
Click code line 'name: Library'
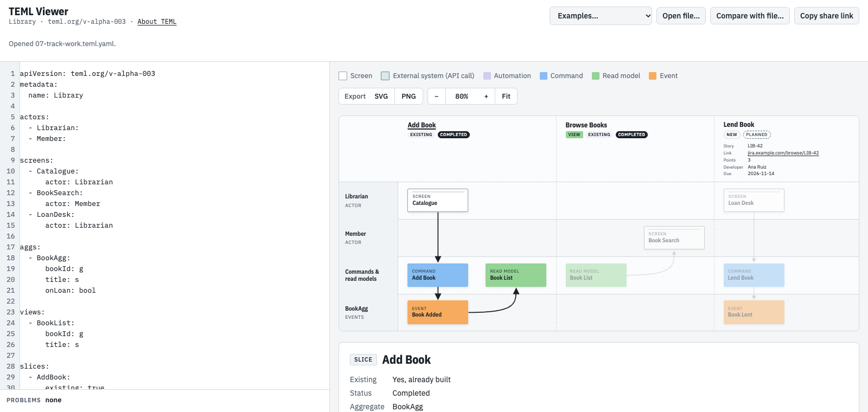pyautogui.click(x=56, y=95)
